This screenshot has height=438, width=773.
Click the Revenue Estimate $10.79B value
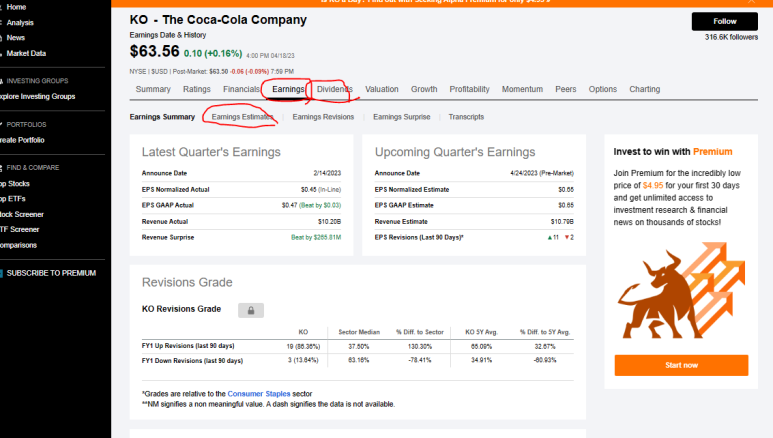[562, 221]
